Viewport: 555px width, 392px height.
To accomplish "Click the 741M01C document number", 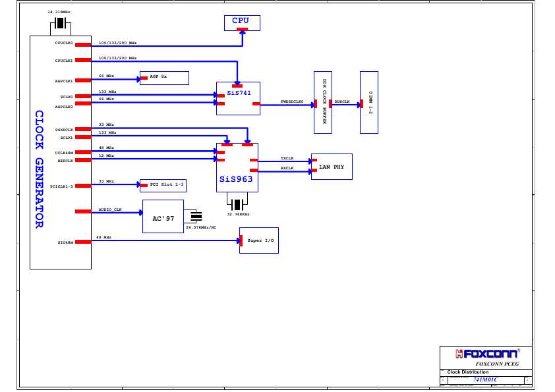I will (486, 379).
